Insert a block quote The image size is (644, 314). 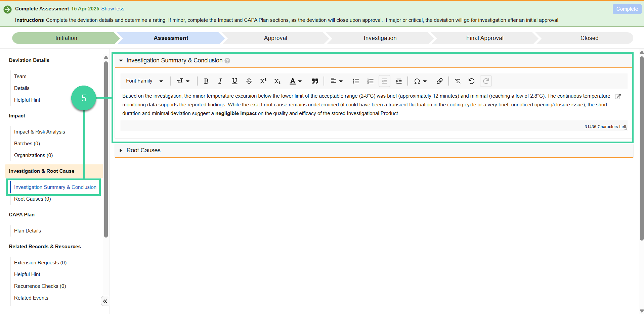coord(315,81)
